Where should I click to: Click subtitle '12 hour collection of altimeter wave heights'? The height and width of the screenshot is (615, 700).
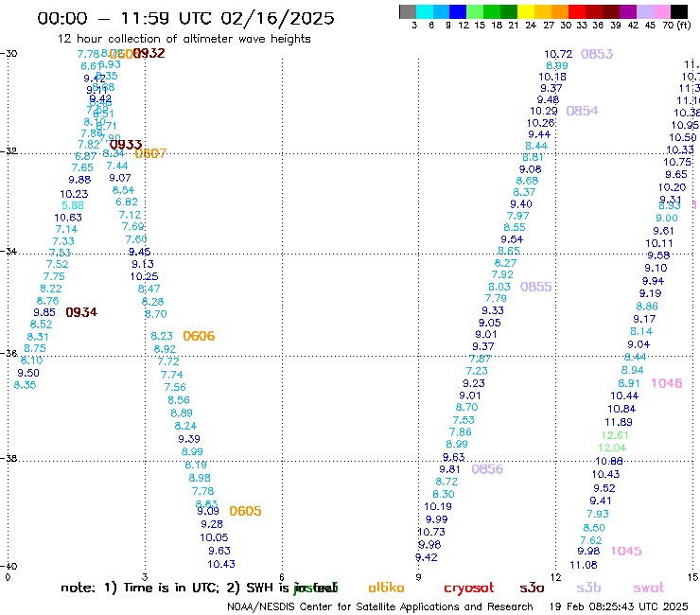184,39
